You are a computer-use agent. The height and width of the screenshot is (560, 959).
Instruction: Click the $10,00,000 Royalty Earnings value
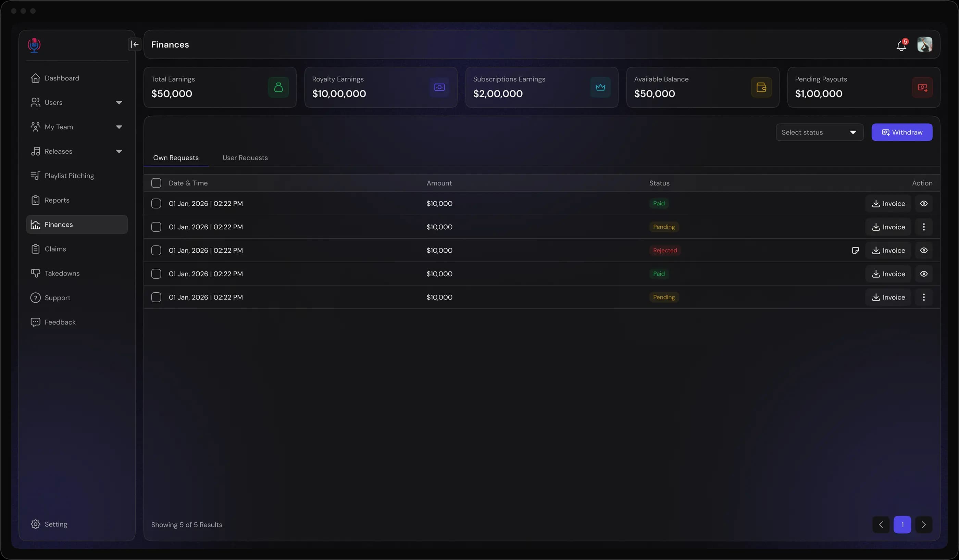339,93
